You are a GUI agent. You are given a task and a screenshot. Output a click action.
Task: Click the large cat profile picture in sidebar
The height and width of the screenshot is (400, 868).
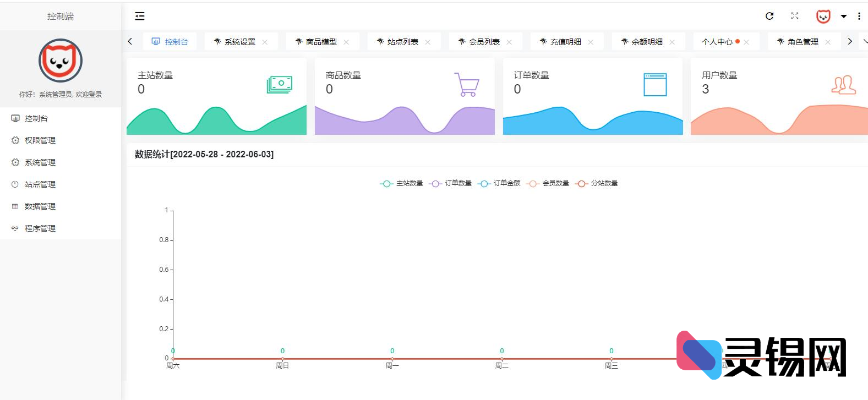(61, 61)
